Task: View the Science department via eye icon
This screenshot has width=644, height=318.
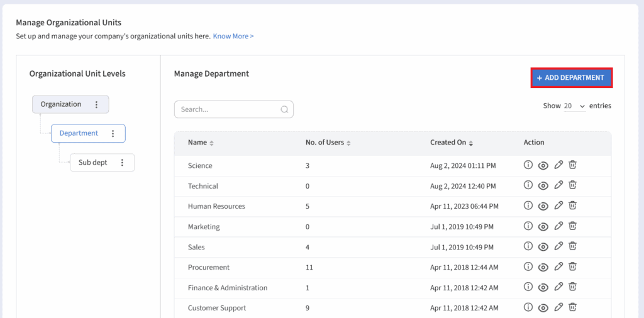Action: click(543, 165)
